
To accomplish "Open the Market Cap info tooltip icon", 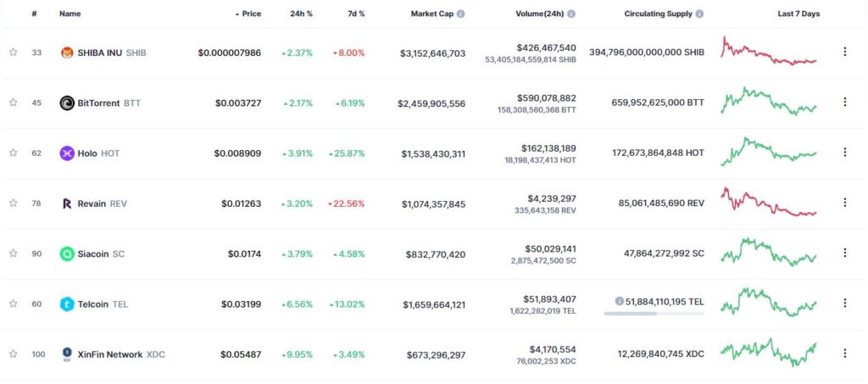I will click(x=460, y=14).
